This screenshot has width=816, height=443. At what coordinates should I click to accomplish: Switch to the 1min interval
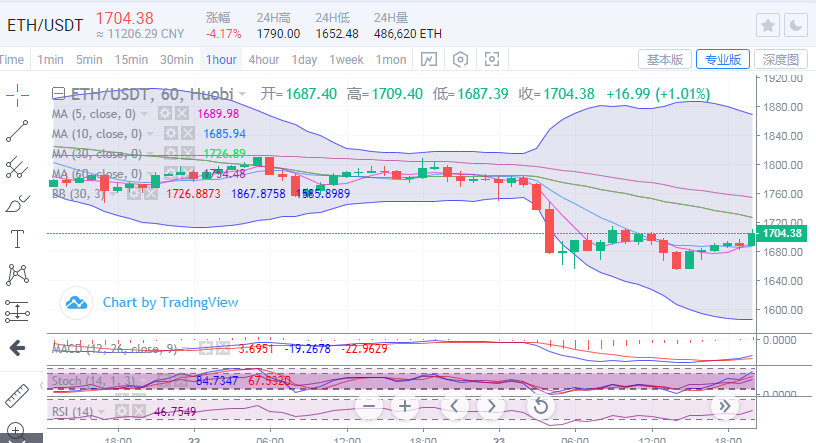[x=50, y=59]
